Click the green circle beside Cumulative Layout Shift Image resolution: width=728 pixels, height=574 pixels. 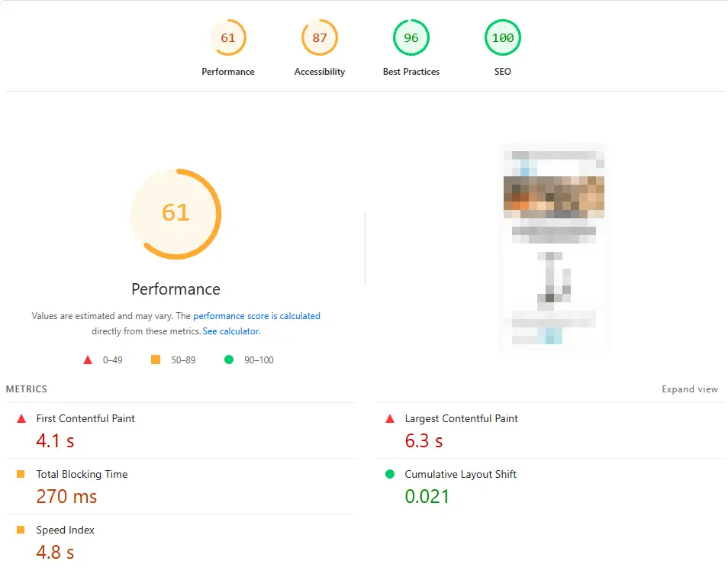pyautogui.click(x=391, y=474)
